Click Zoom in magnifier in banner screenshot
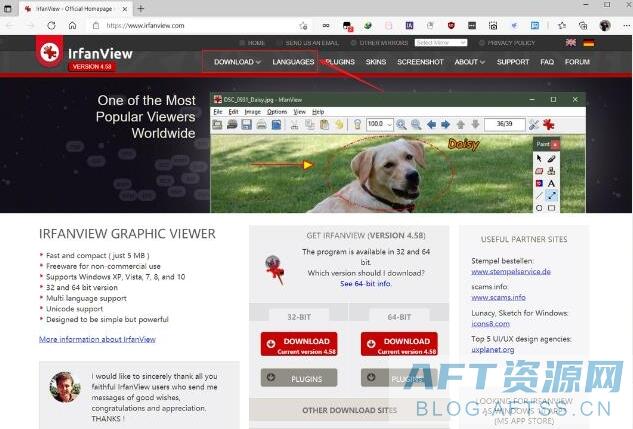 click(401, 124)
